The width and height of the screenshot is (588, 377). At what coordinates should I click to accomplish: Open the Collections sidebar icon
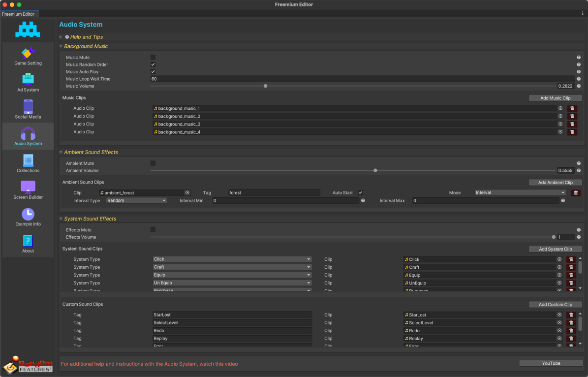pyautogui.click(x=28, y=160)
